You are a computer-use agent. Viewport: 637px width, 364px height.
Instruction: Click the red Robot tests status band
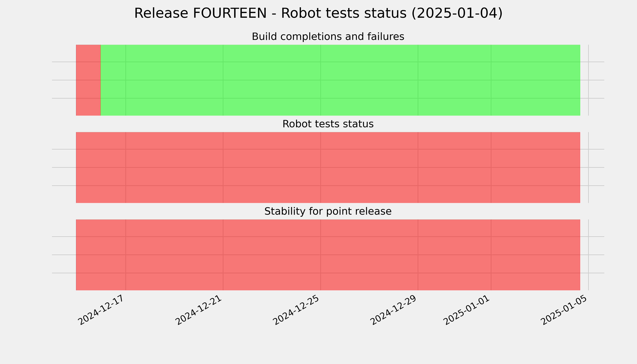(x=328, y=167)
